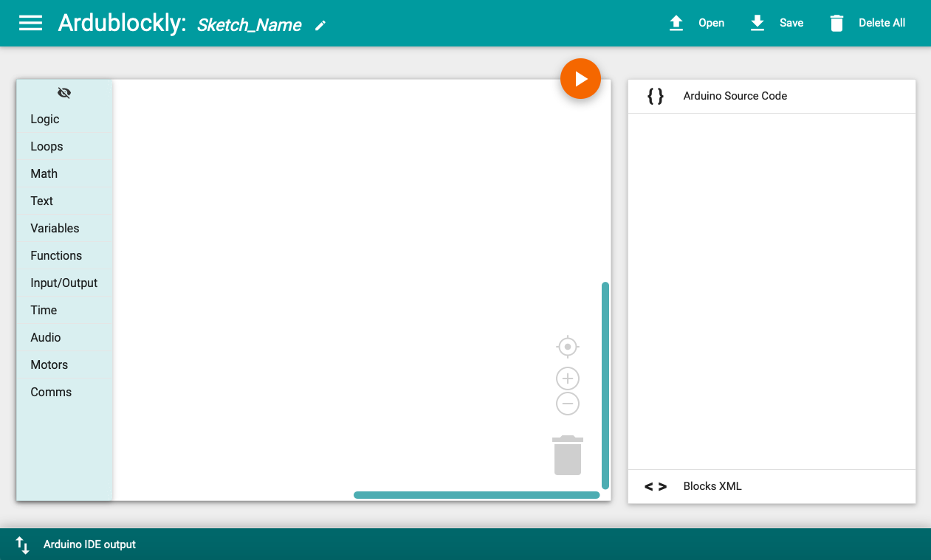Zoom out with the minus icon
The width and height of the screenshot is (931, 560).
click(567, 404)
